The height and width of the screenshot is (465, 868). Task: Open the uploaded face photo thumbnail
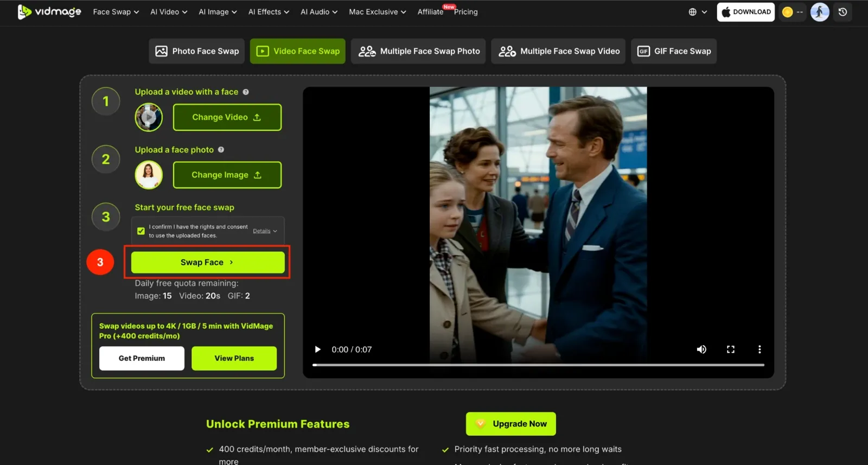pyautogui.click(x=149, y=175)
